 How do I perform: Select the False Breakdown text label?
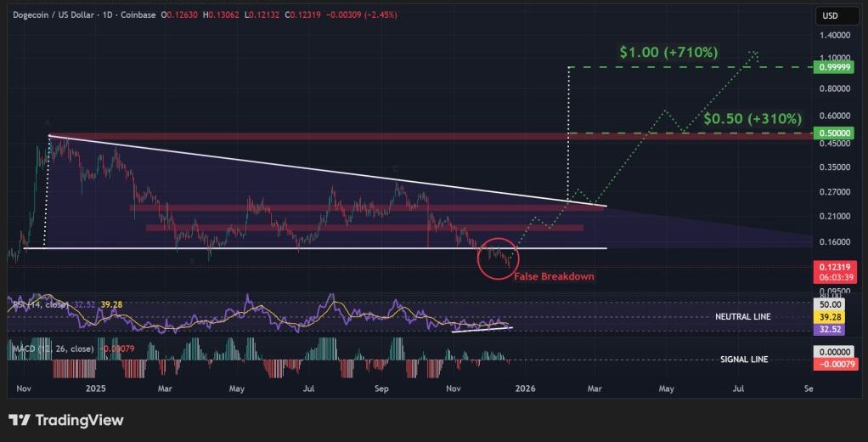coord(554,276)
